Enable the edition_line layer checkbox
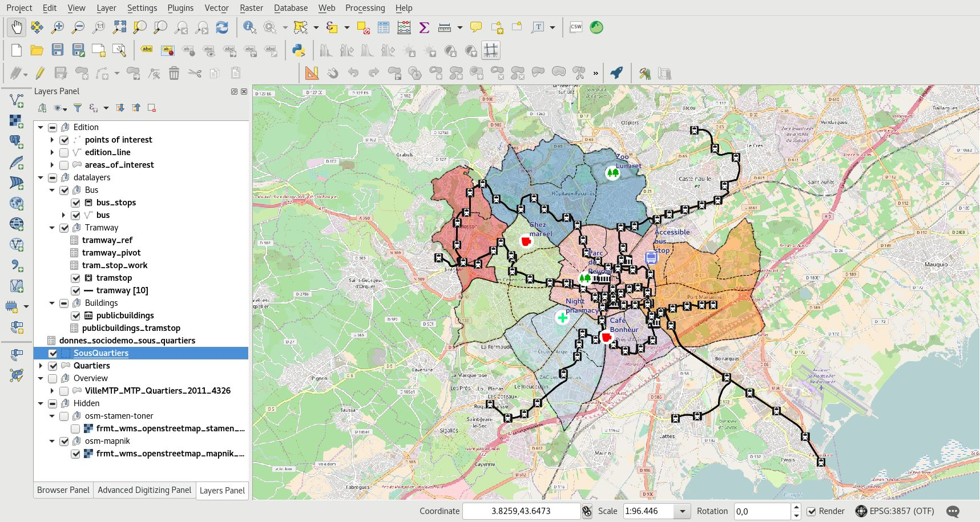The image size is (980, 522). [x=64, y=152]
